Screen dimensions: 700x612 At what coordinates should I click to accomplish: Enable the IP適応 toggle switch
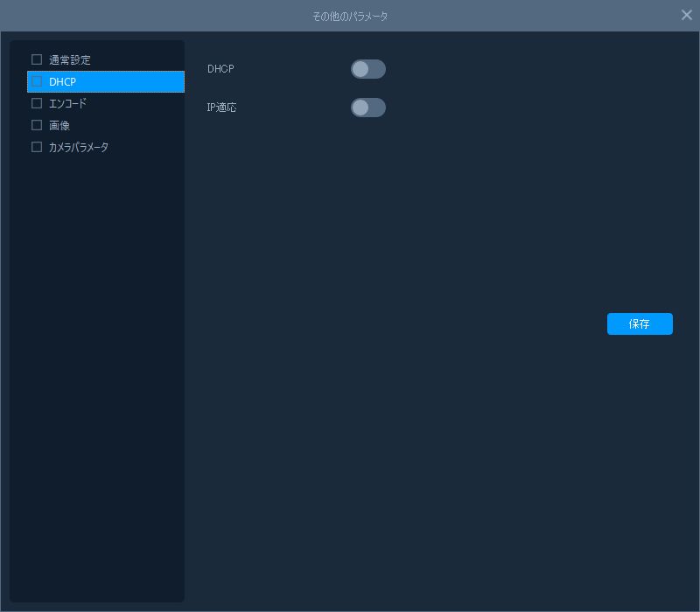pyautogui.click(x=367, y=108)
